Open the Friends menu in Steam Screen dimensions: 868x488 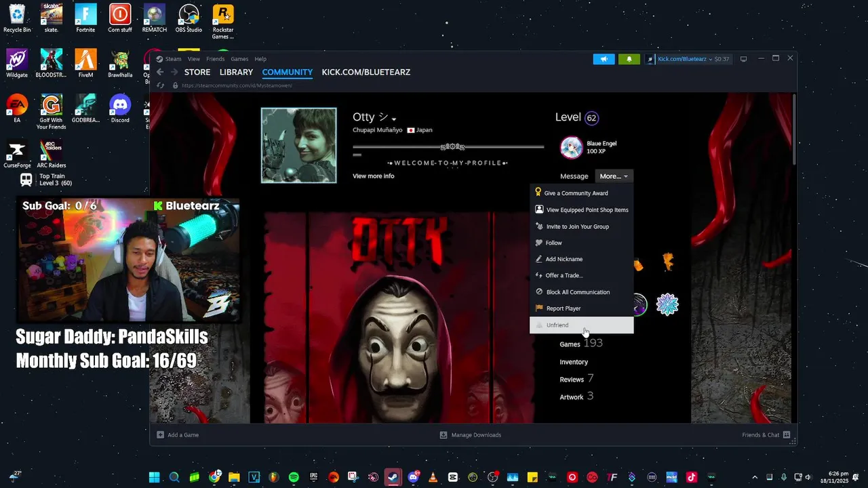click(216, 59)
